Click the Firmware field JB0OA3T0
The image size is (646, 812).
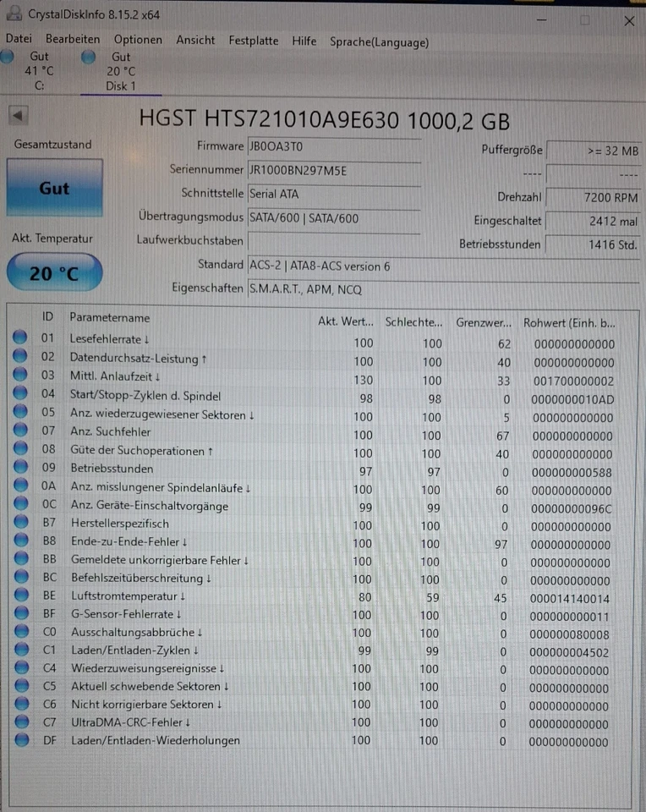point(334,147)
